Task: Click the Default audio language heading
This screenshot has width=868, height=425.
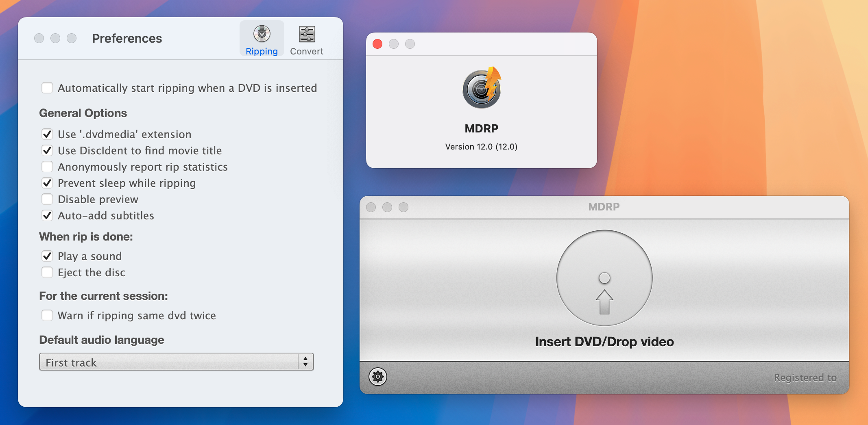Action: (102, 340)
